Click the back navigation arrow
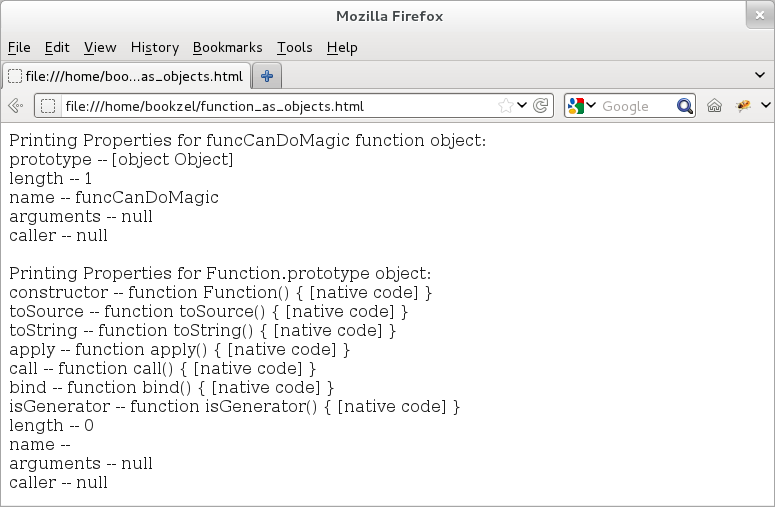This screenshot has height=507, width=775. click(x=15, y=106)
